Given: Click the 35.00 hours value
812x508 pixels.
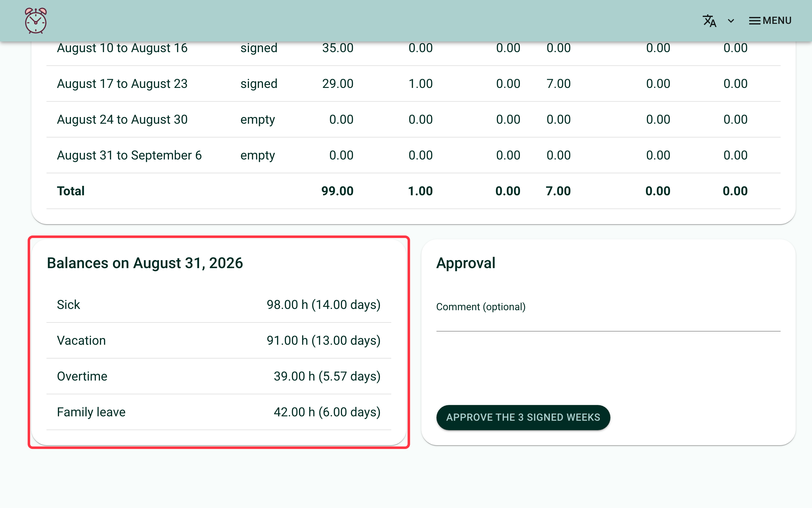Looking at the screenshot, I should coord(338,48).
